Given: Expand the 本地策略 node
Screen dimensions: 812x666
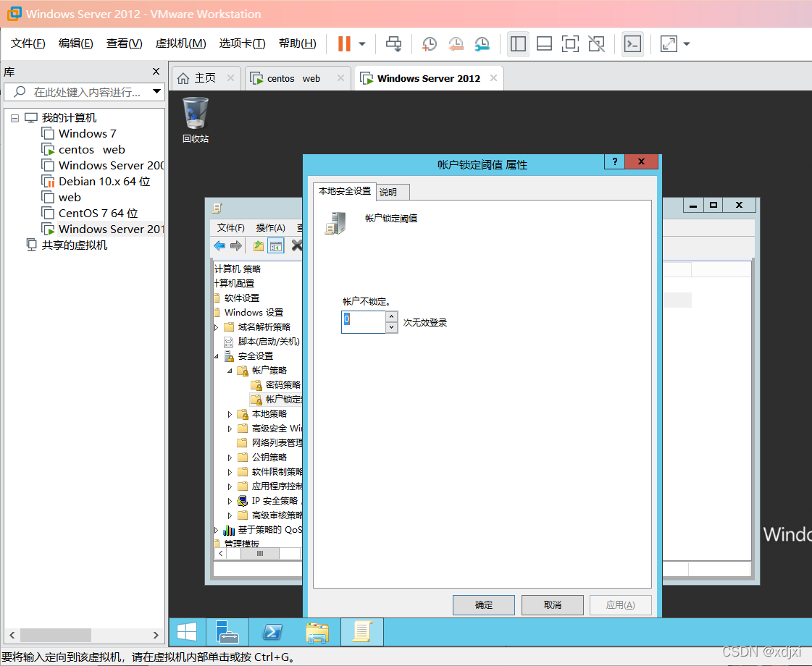Looking at the screenshot, I should 230,414.
